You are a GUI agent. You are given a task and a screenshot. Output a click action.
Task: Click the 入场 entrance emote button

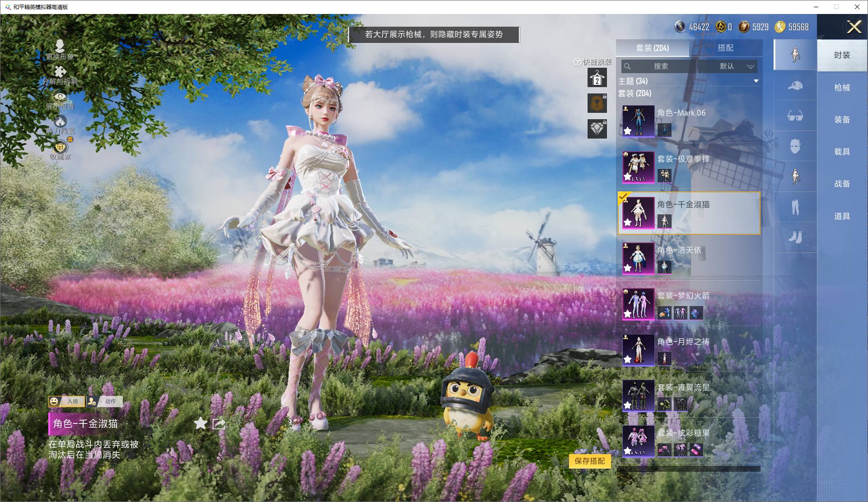tap(67, 401)
